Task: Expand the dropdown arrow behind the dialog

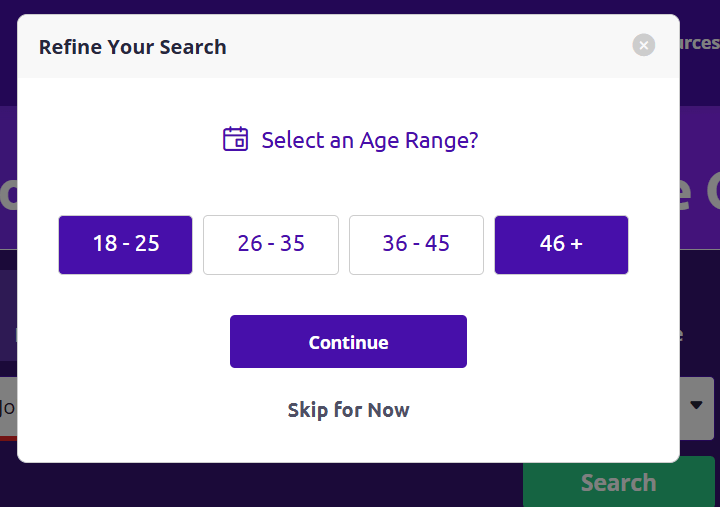Action: [696, 405]
